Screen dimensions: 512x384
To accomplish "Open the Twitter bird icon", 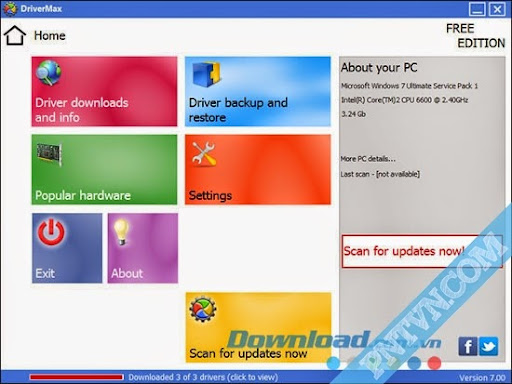I will pyautogui.click(x=489, y=346).
